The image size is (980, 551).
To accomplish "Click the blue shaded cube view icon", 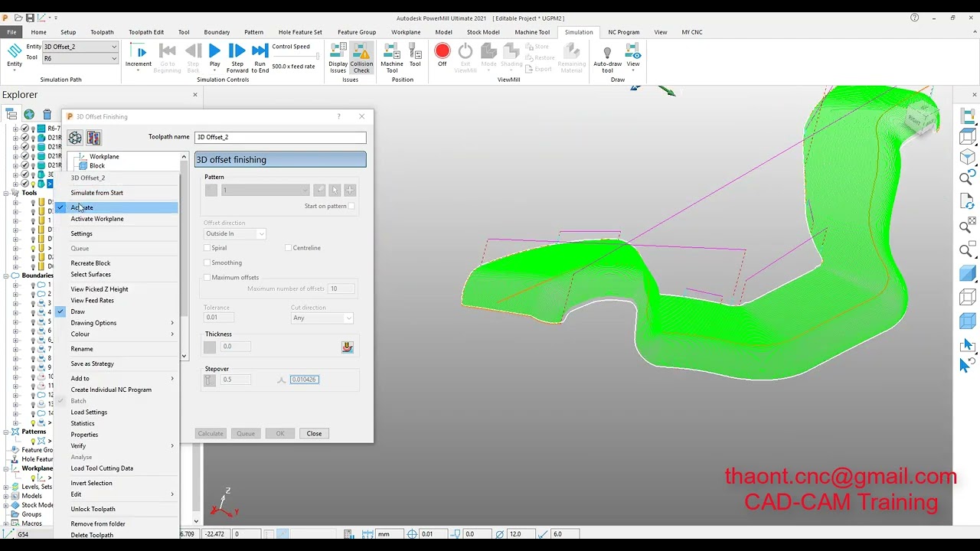I will pos(968,273).
